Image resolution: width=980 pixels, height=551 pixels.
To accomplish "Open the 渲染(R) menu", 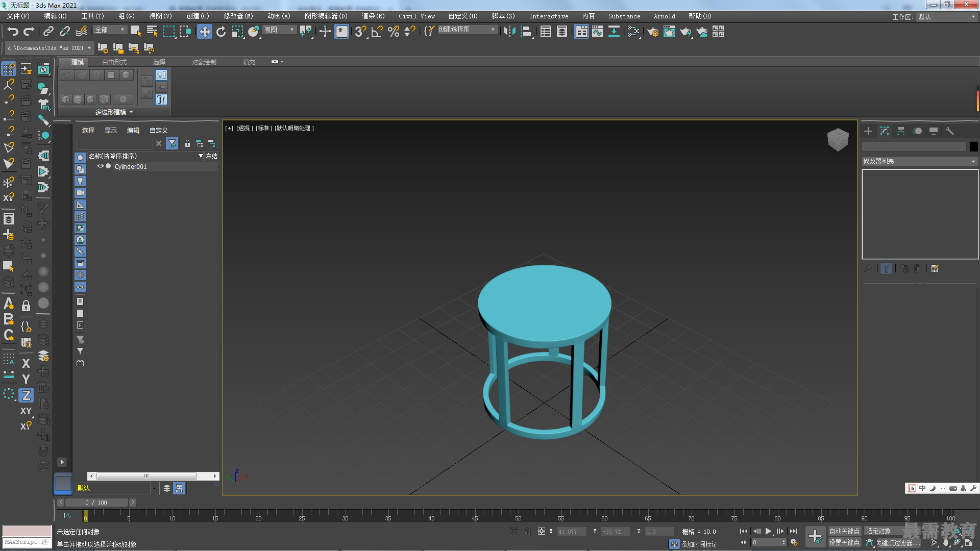I will pyautogui.click(x=373, y=16).
